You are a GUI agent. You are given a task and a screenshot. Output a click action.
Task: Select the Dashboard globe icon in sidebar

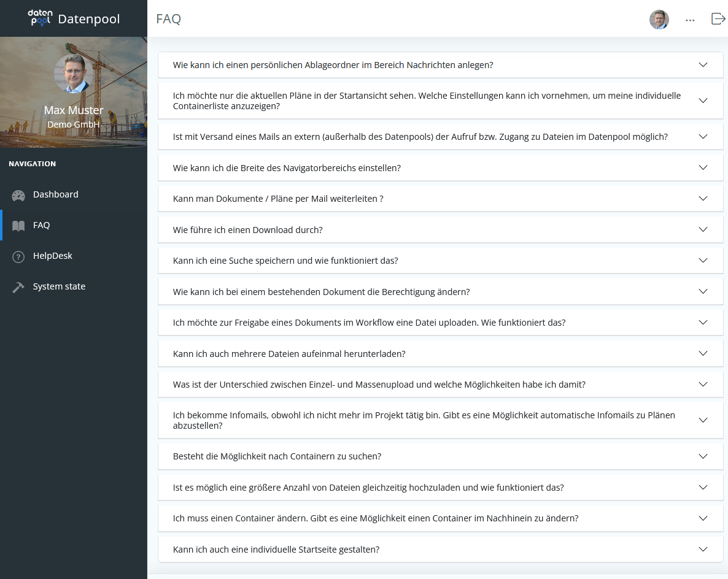point(17,194)
